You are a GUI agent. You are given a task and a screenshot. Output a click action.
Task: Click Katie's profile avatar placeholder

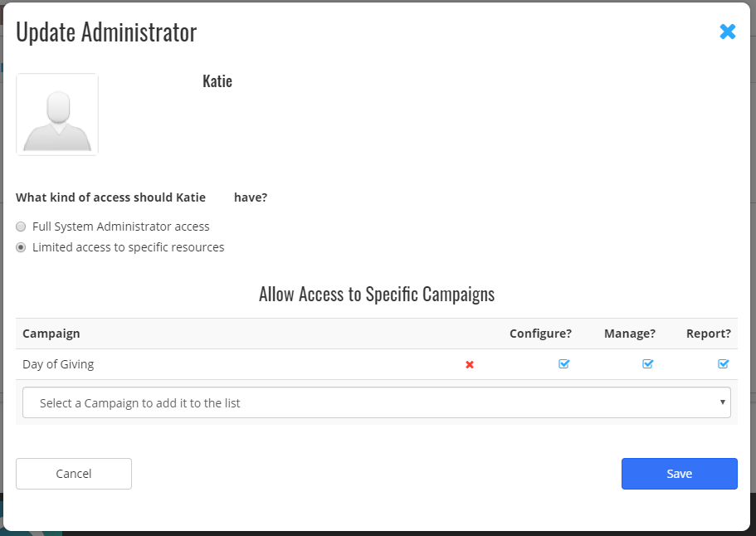click(56, 114)
